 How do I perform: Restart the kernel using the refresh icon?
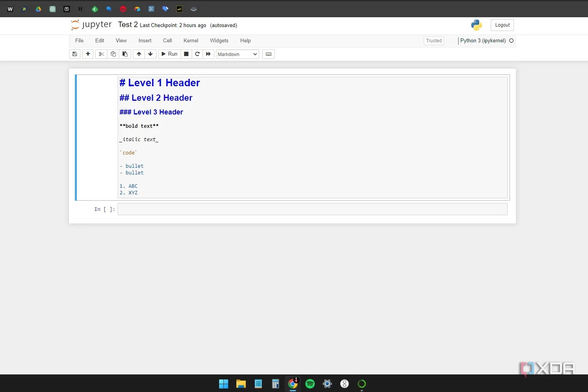pyautogui.click(x=197, y=54)
